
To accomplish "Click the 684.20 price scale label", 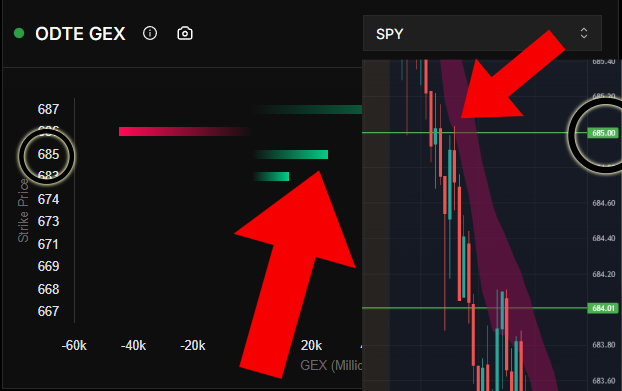I will click(x=604, y=274).
